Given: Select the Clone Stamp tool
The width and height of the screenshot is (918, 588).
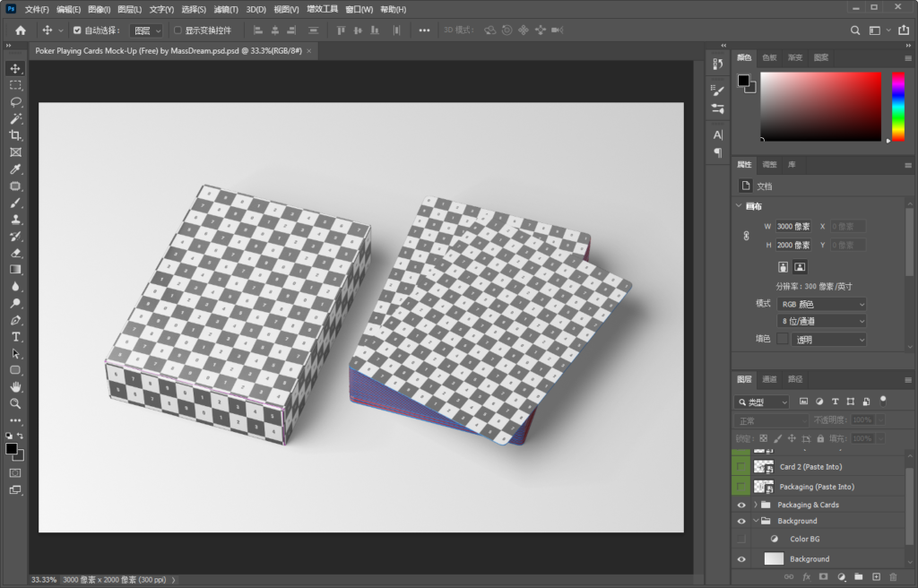Looking at the screenshot, I should (15, 220).
